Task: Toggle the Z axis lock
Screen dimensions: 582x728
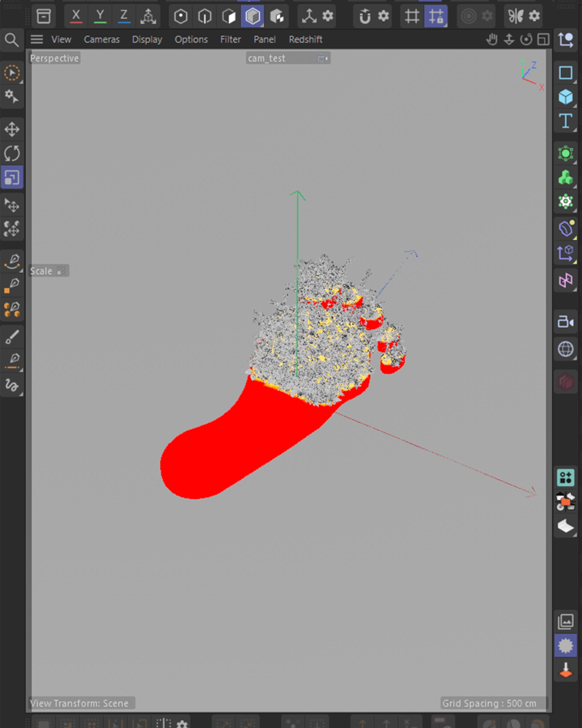Action: pos(124,16)
